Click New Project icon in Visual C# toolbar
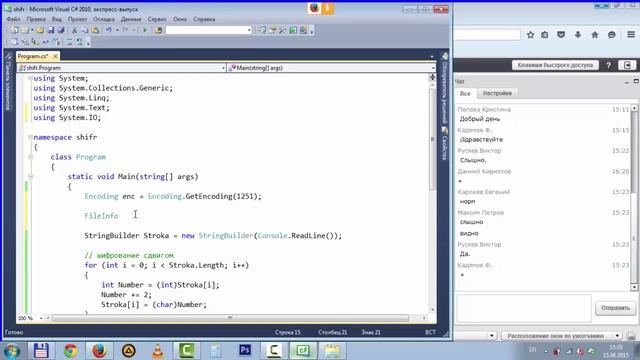 (14, 30)
